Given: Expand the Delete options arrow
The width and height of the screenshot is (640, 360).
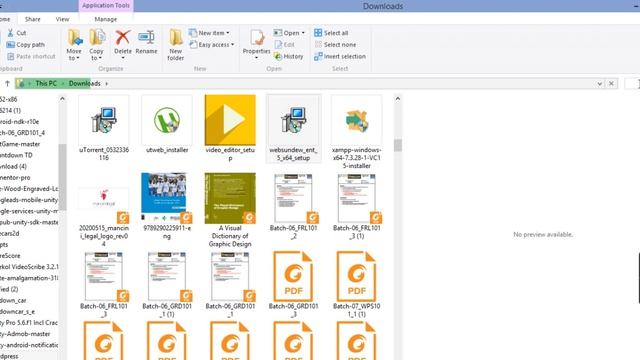Looking at the screenshot, I should click(x=123, y=58).
